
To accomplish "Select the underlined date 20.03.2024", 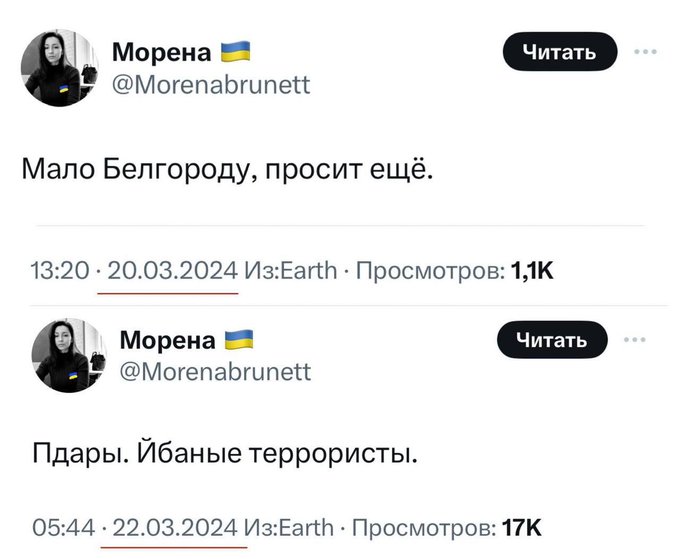I will pos(171,268).
